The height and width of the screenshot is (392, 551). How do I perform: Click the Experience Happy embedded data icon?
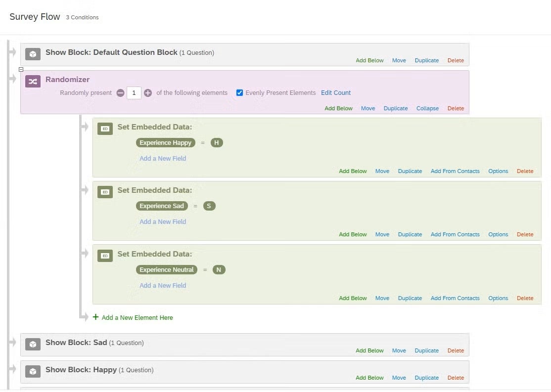[x=105, y=129]
